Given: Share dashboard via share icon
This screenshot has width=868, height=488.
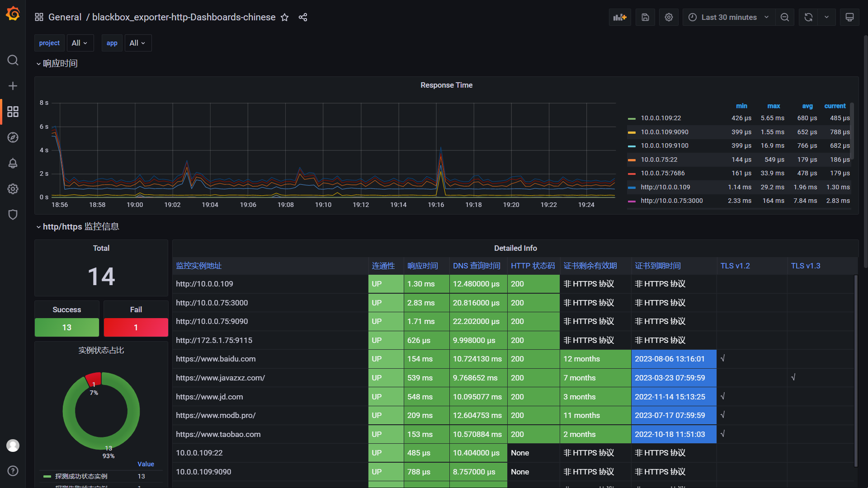Looking at the screenshot, I should click(x=303, y=17).
